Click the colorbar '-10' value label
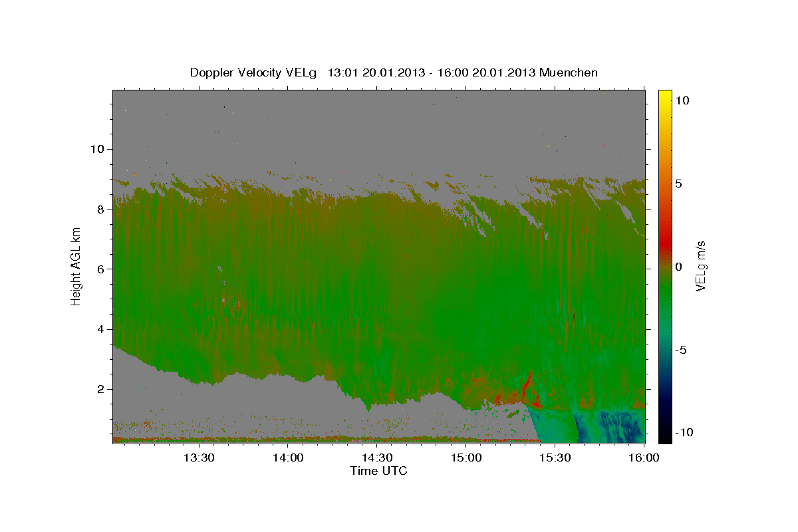This screenshot has height=532, width=798. (x=685, y=433)
